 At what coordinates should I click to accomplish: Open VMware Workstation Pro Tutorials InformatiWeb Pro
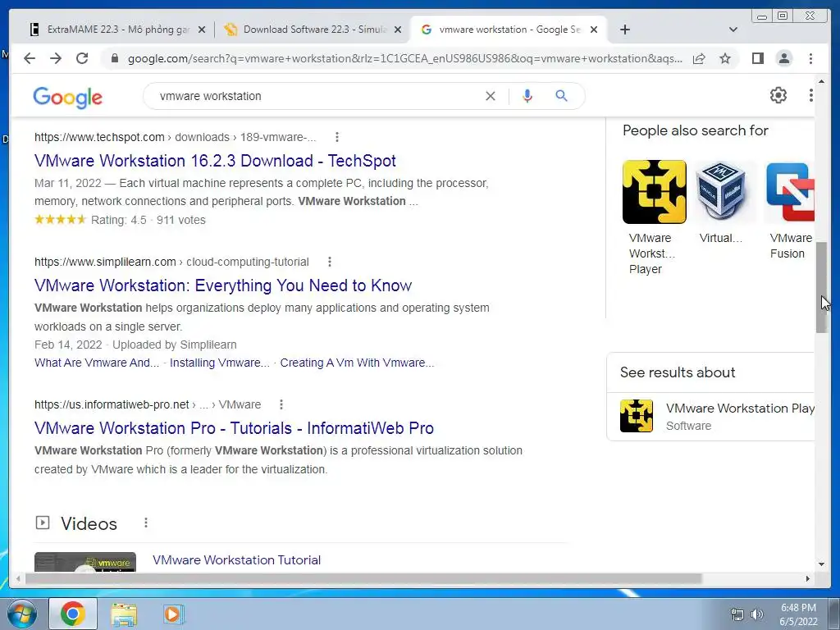[234, 428]
